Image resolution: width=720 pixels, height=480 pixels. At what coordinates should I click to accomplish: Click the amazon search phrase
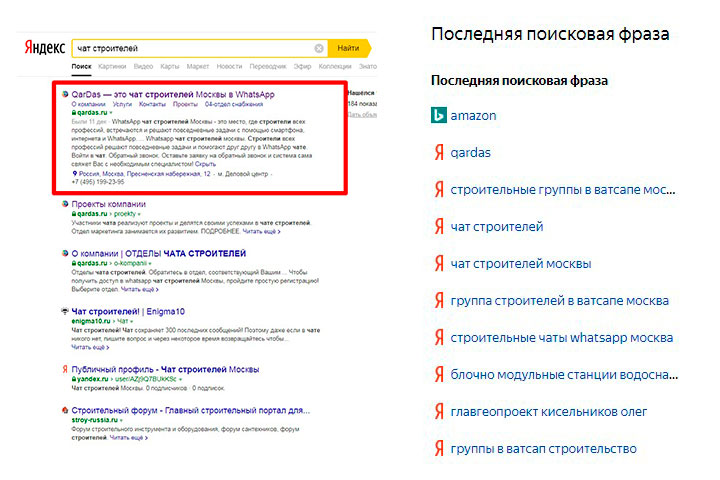coord(473,116)
